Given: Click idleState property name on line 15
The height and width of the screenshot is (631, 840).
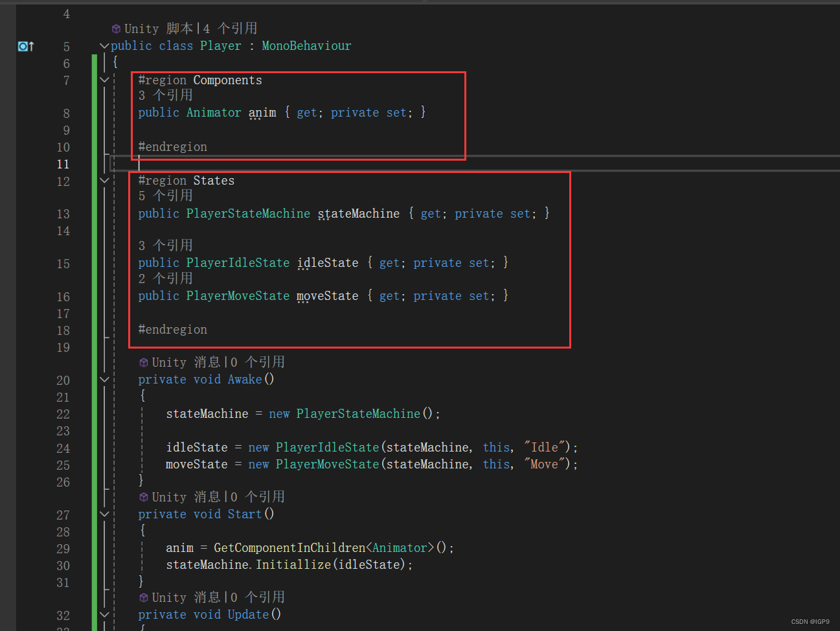Looking at the screenshot, I should 328,263.
